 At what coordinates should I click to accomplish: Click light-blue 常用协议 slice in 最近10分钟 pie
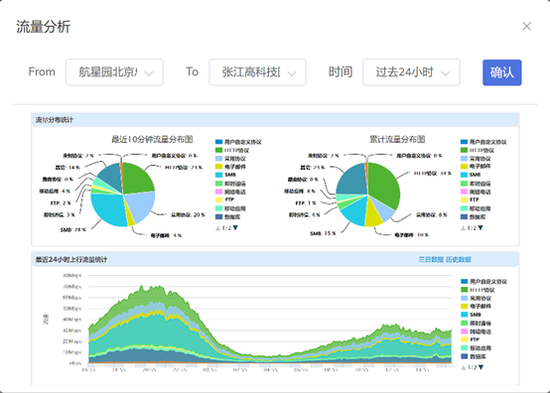[140, 206]
